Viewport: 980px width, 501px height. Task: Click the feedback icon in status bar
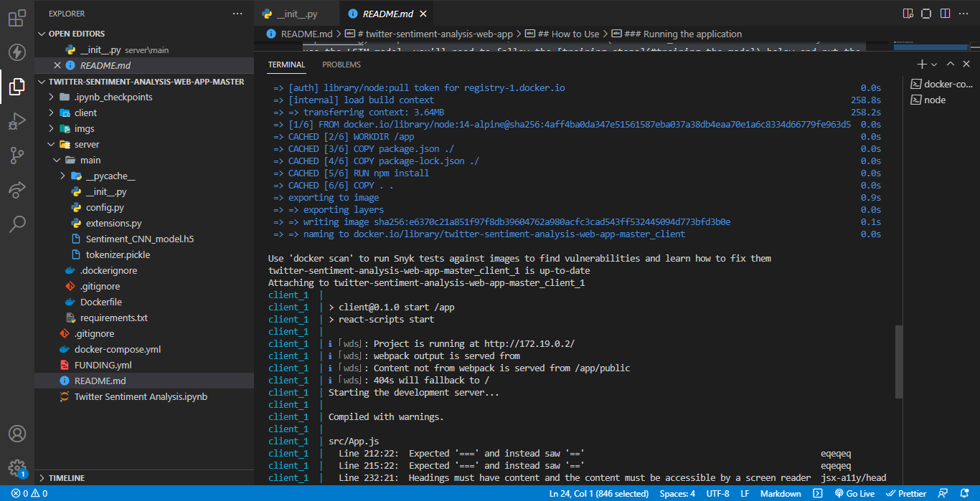pyautogui.click(x=943, y=493)
